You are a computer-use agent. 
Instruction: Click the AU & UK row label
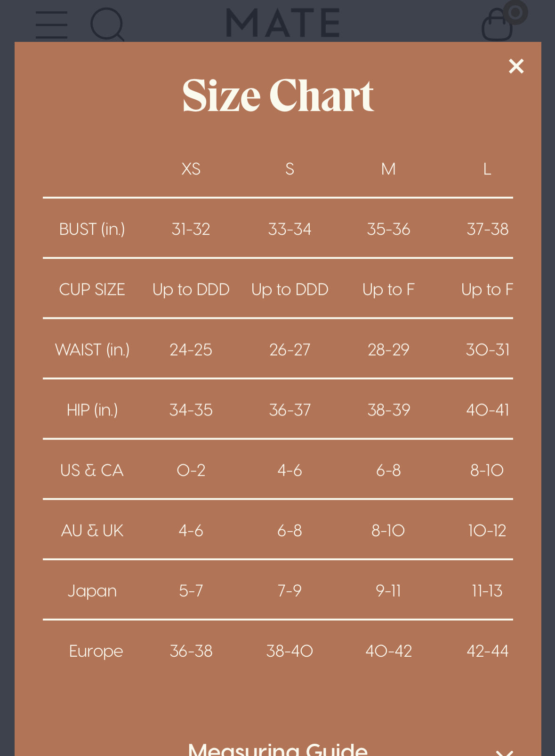pos(92,530)
